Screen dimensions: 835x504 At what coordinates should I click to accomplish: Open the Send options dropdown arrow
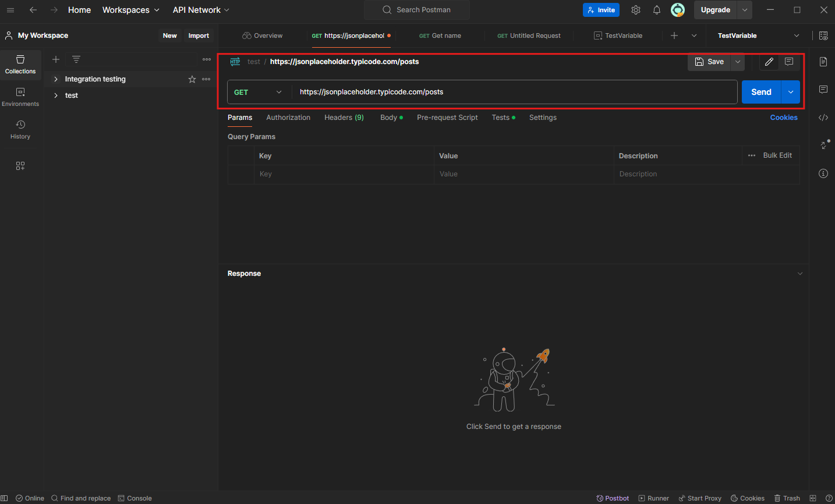tap(791, 92)
